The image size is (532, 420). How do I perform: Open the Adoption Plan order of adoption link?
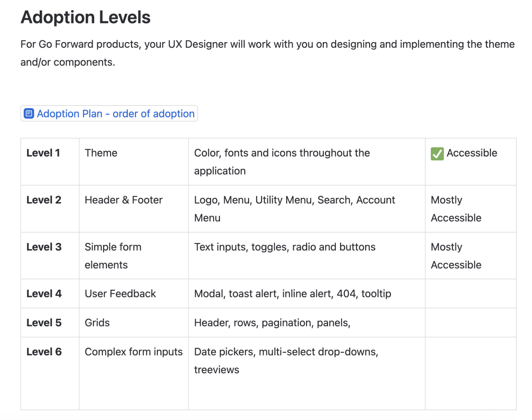click(x=115, y=114)
